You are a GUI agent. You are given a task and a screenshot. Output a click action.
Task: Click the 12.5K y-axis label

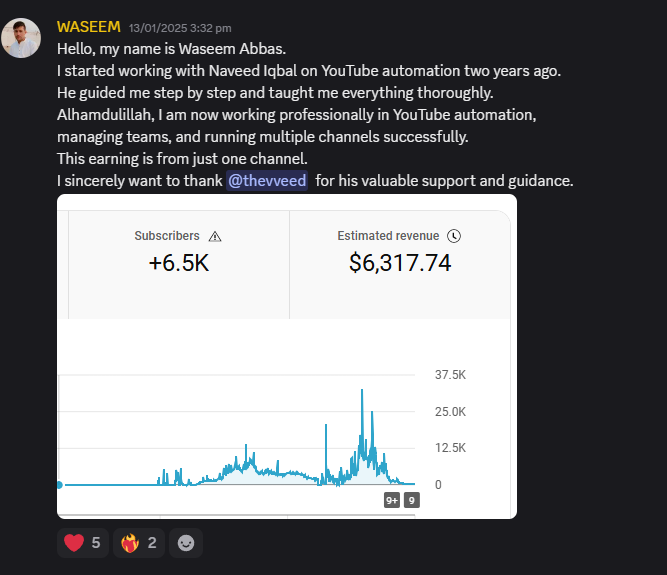[x=450, y=448]
